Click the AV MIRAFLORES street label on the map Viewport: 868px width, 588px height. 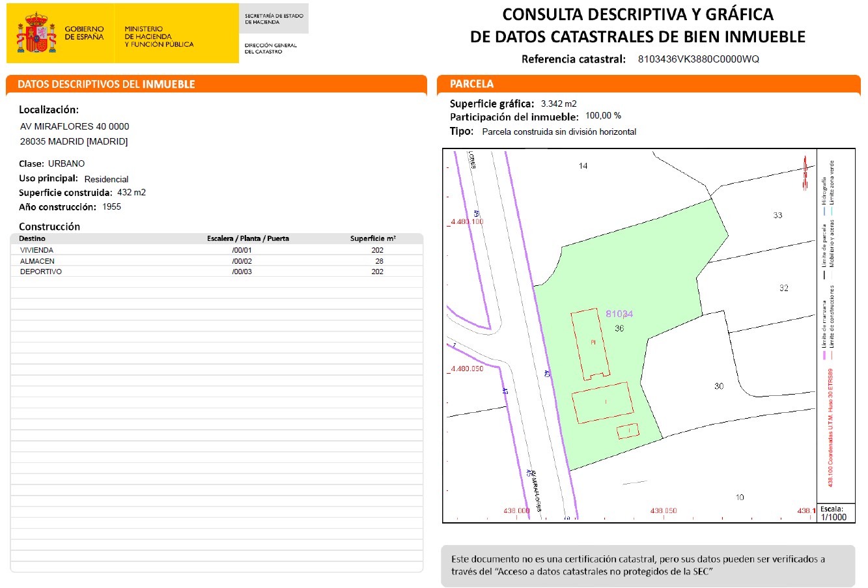(x=536, y=491)
